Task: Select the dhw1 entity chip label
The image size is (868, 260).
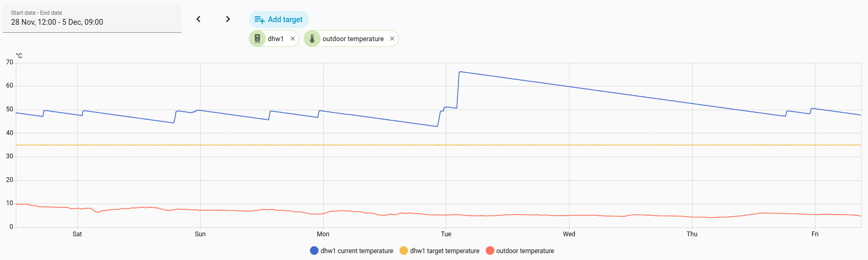Action: [x=276, y=38]
